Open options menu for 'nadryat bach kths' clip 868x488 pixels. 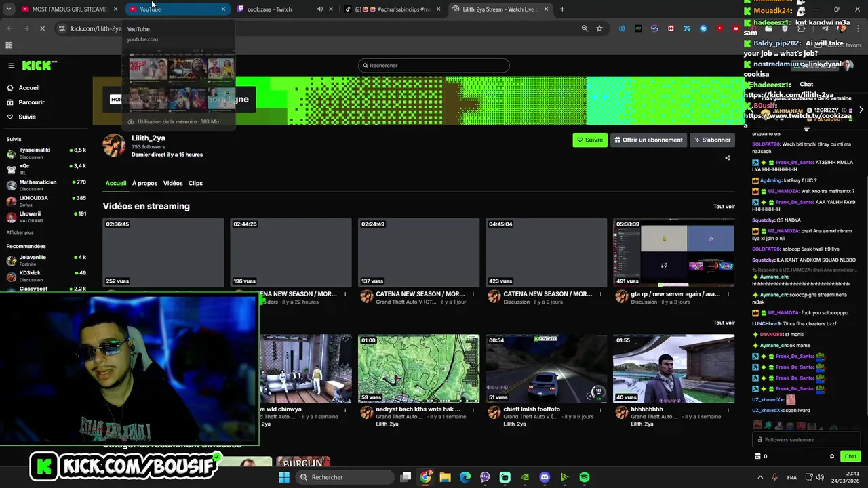[473, 410]
